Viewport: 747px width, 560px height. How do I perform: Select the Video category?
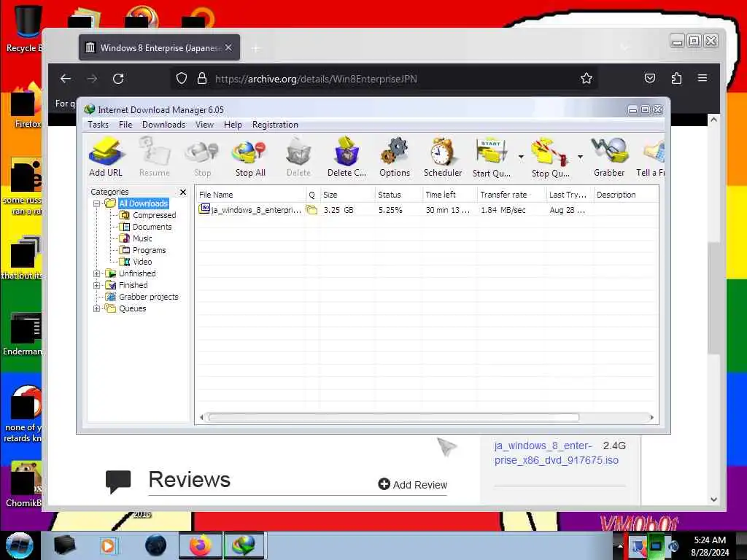[142, 262]
